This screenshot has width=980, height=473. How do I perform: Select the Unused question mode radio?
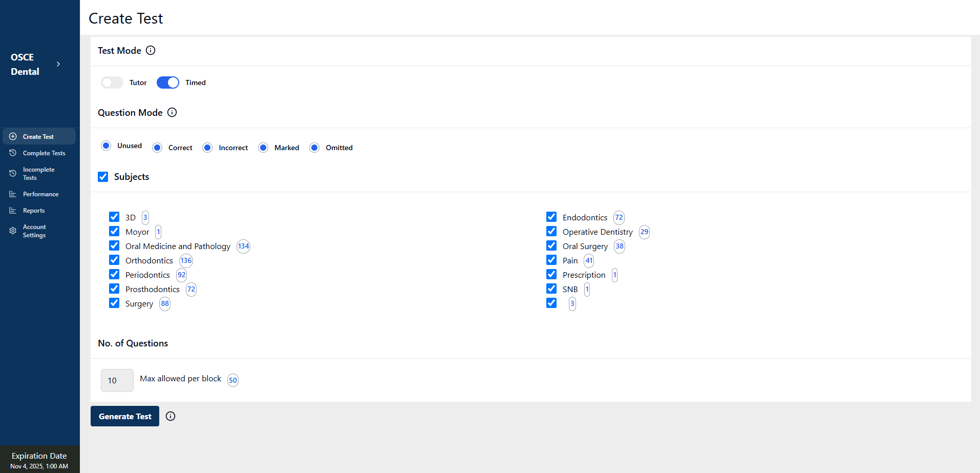(106, 146)
